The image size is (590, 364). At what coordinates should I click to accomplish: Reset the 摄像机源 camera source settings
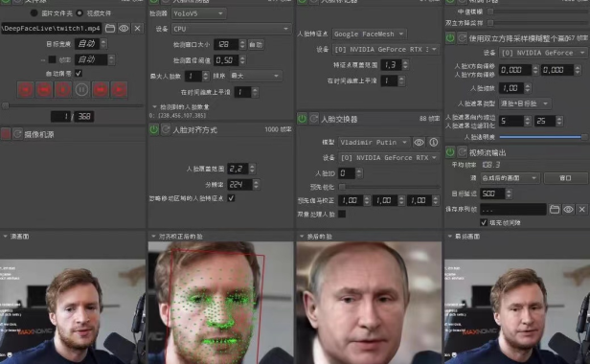[x=17, y=134]
